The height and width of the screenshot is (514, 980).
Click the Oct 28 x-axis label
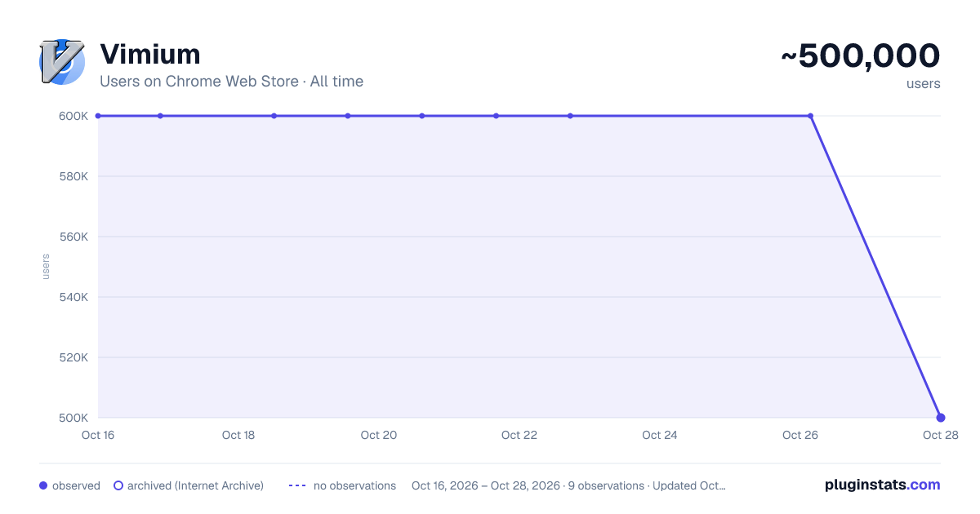pyautogui.click(x=941, y=435)
